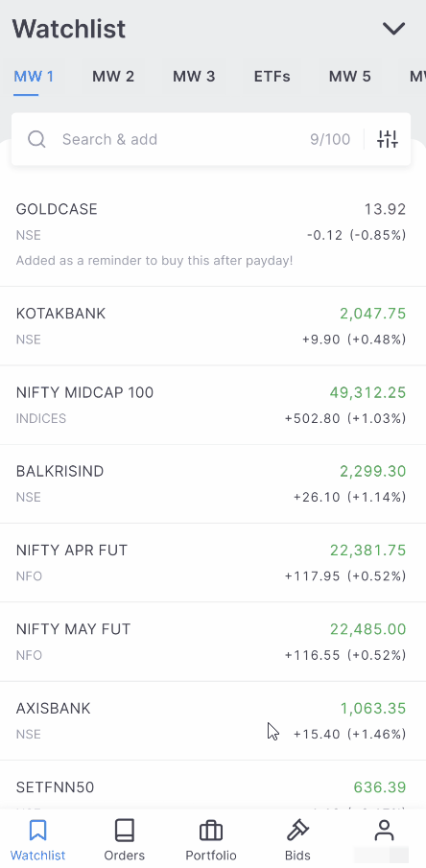Select the Watchlist bookmark icon

click(x=37, y=831)
